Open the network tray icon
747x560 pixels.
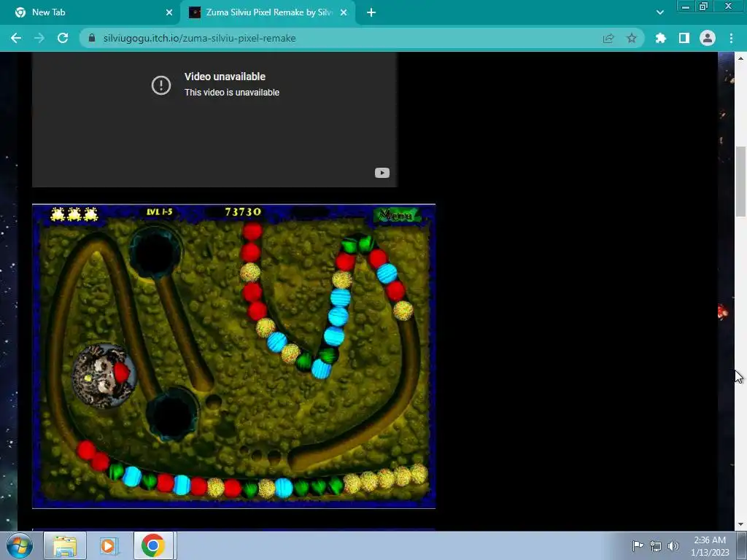pyautogui.click(x=656, y=546)
